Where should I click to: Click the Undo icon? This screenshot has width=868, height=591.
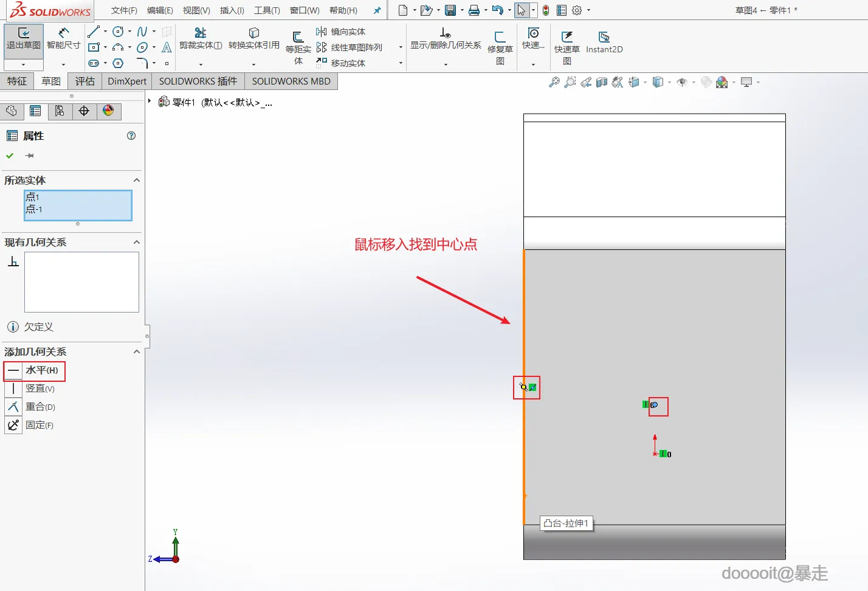[x=497, y=10]
